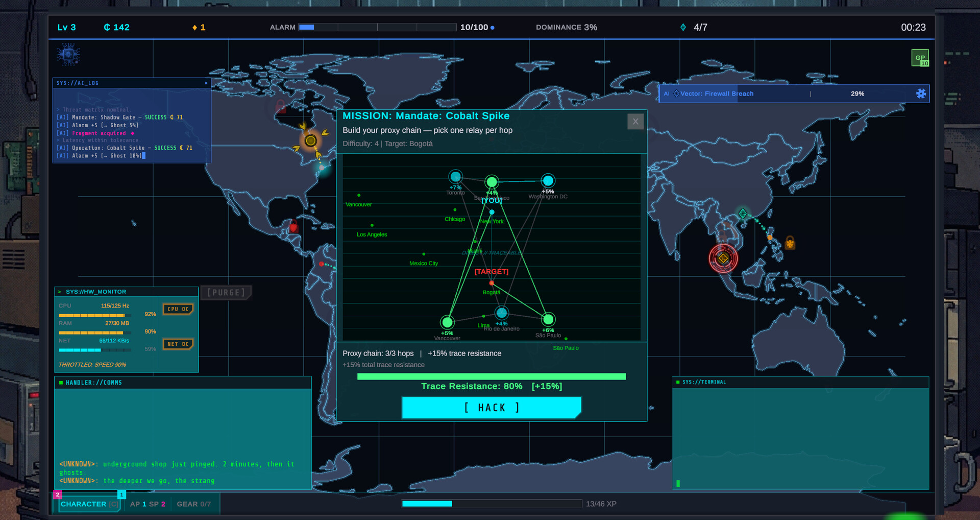Click the circuit-chip logo icon top left

point(68,54)
